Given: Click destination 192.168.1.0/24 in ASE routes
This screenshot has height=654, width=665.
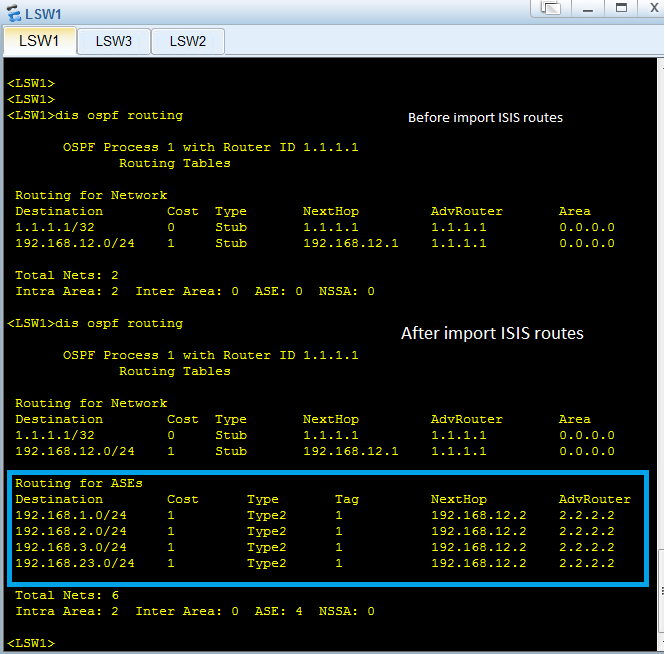Looking at the screenshot, I should coord(71,515).
